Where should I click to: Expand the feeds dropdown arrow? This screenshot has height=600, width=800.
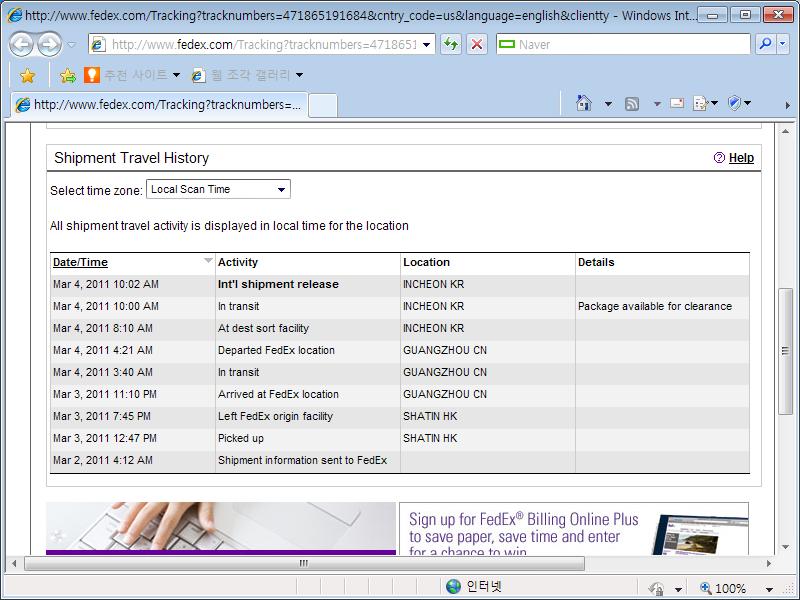[657, 104]
